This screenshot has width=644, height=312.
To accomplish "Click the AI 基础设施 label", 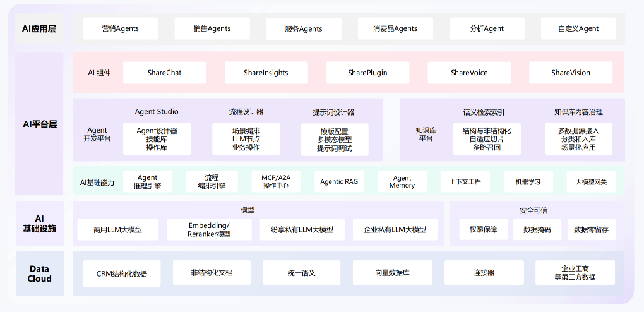I will point(39,224).
